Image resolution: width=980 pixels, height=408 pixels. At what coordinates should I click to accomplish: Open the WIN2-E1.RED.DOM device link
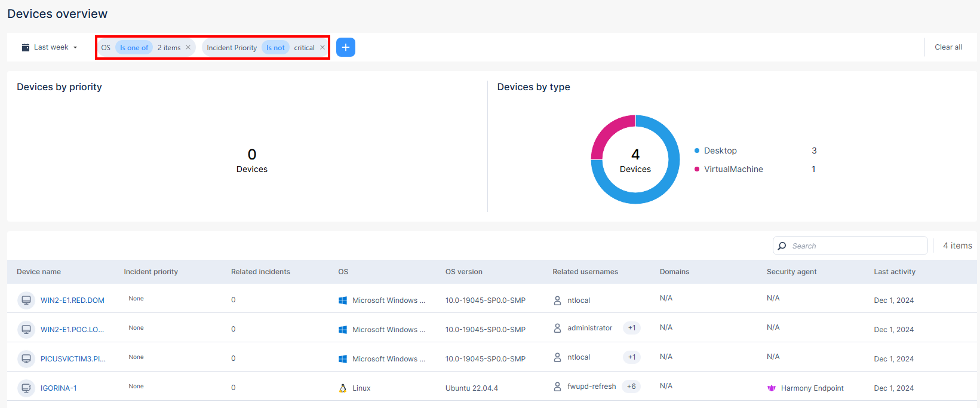[72, 300]
